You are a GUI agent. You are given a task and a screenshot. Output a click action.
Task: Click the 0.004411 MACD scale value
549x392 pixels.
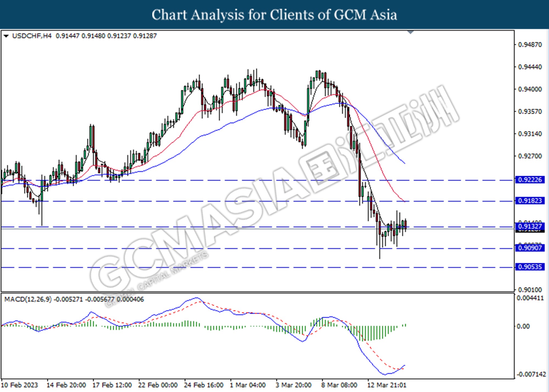(530, 298)
